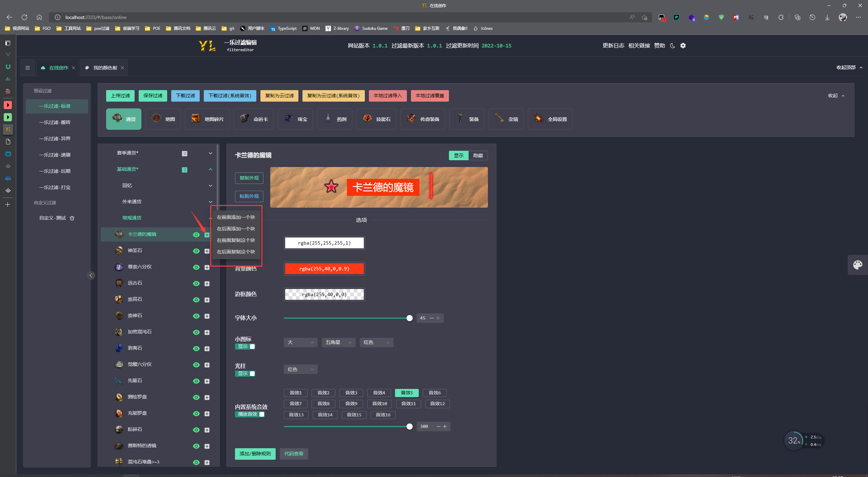This screenshot has width=868, height=477.
Task: Open the 杂项 category
Action: (506, 119)
